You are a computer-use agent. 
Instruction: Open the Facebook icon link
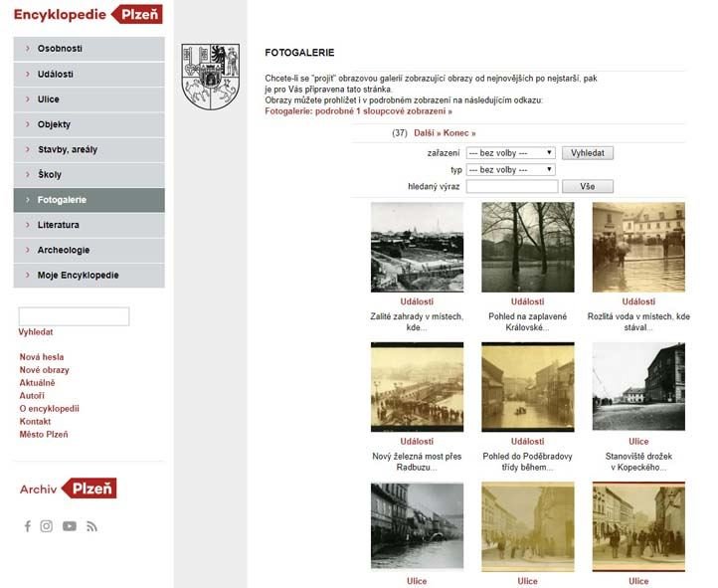[28, 526]
